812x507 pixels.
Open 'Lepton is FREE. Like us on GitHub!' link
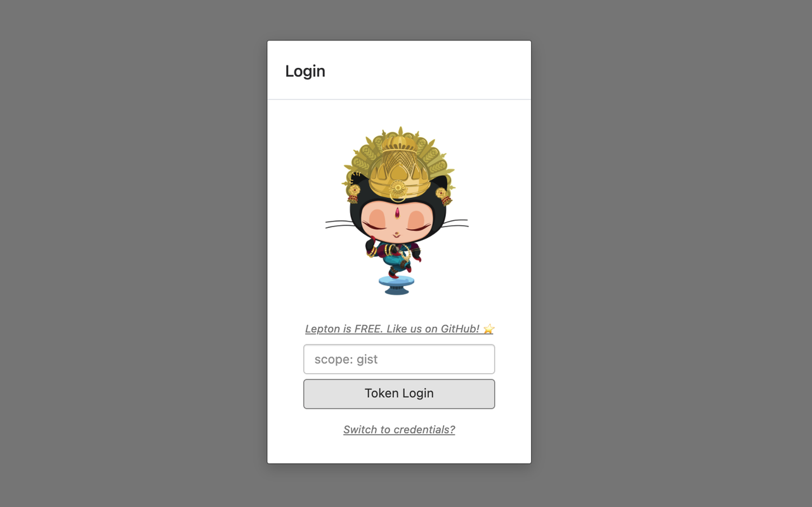392,329
